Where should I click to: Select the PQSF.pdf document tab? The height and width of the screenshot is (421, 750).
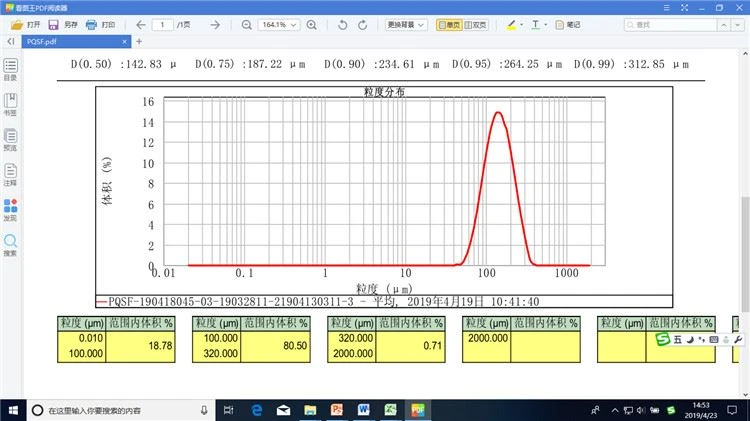72,42
